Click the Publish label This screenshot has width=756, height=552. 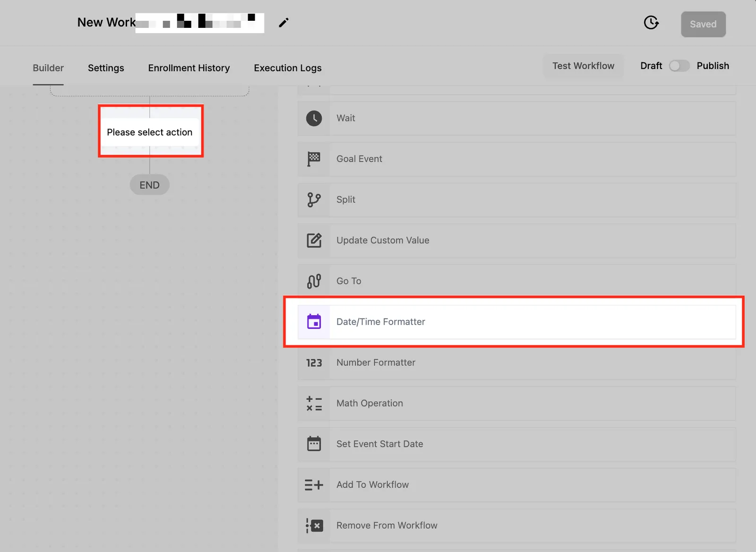point(713,66)
